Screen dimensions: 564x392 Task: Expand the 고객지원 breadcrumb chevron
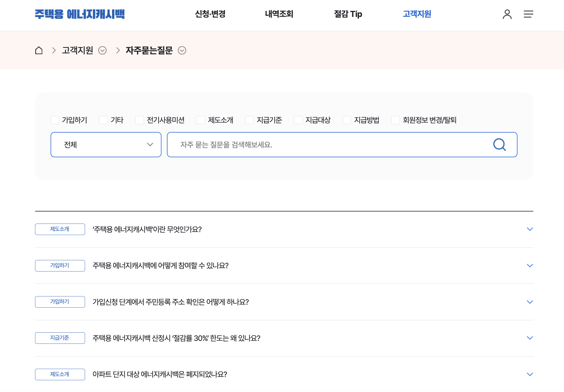click(x=102, y=51)
